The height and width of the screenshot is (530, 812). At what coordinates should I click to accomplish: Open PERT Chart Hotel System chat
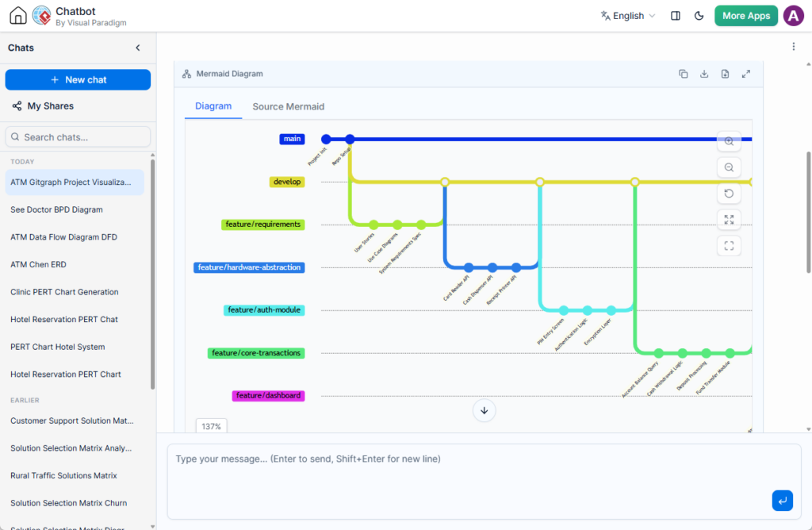75,347
